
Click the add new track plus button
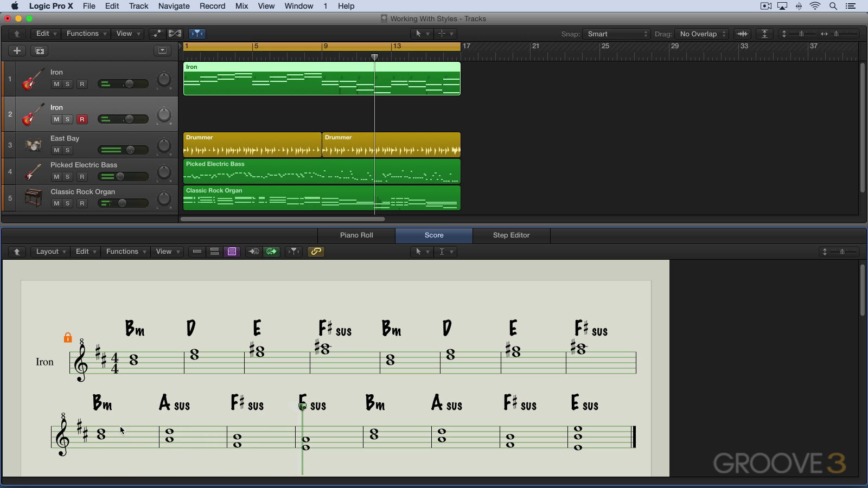pos(17,51)
